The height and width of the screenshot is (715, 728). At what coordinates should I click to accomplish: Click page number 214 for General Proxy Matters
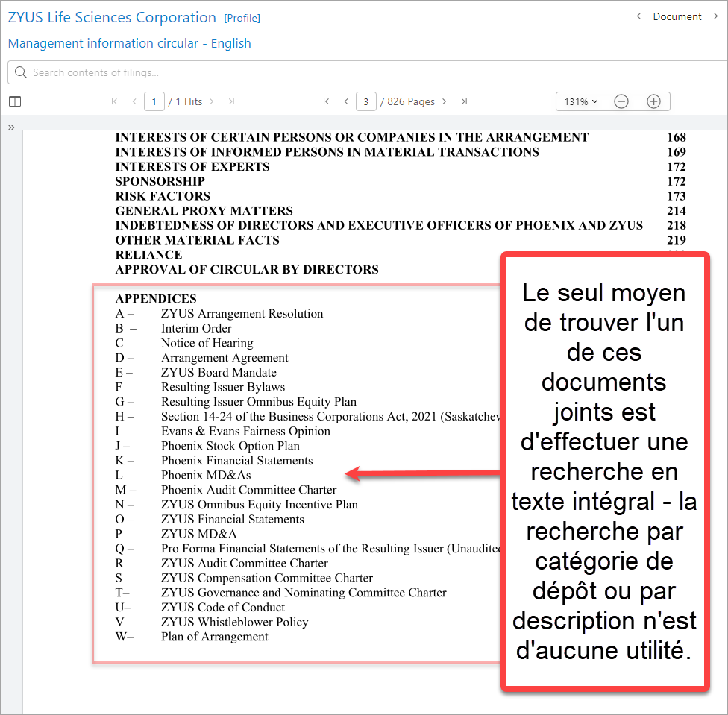click(x=677, y=211)
